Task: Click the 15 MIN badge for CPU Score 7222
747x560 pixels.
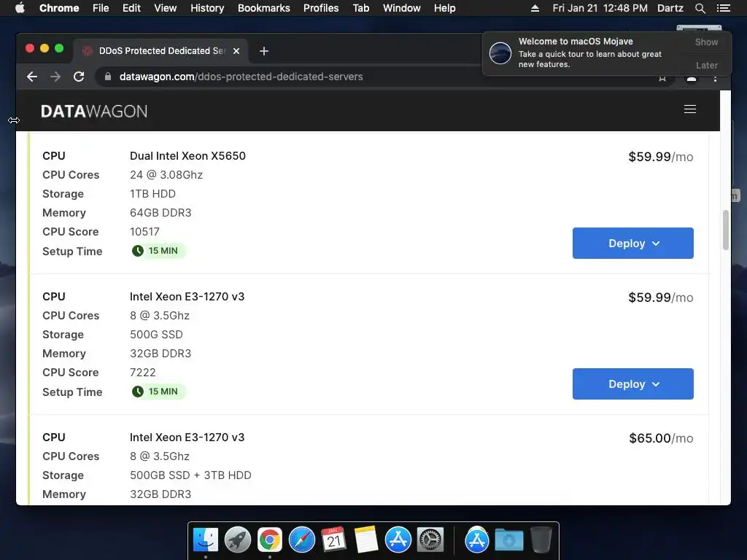Action: click(x=158, y=392)
